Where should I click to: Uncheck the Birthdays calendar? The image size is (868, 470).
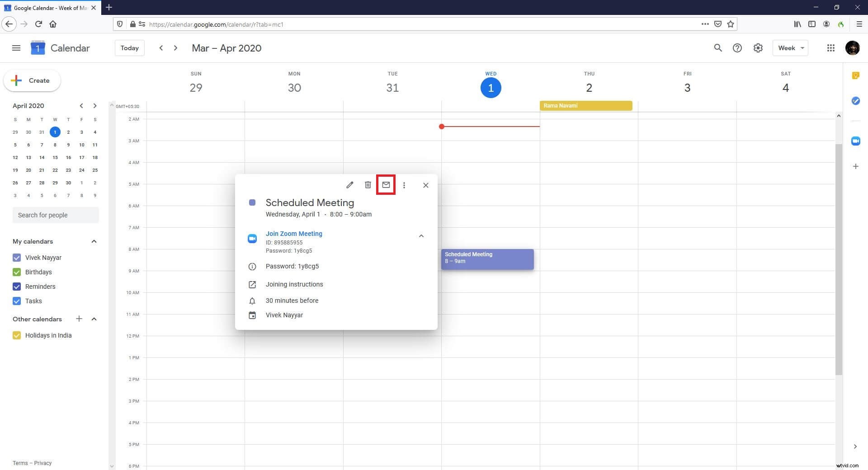click(17, 272)
